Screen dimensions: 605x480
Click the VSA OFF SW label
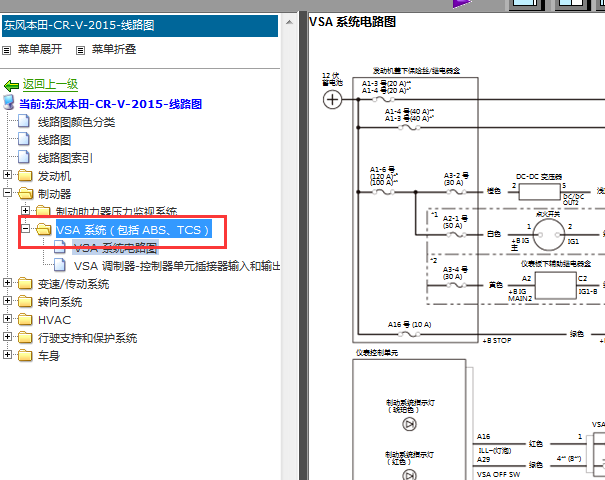pos(499,475)
